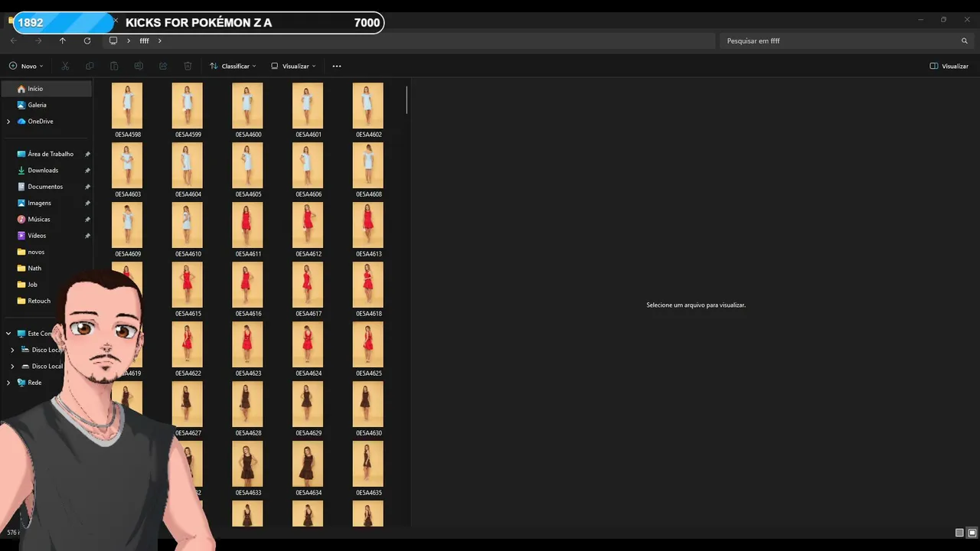The image size is (980, 551).
Task: Click the Rename icon in the toolbar
Action: pos(139,66)
